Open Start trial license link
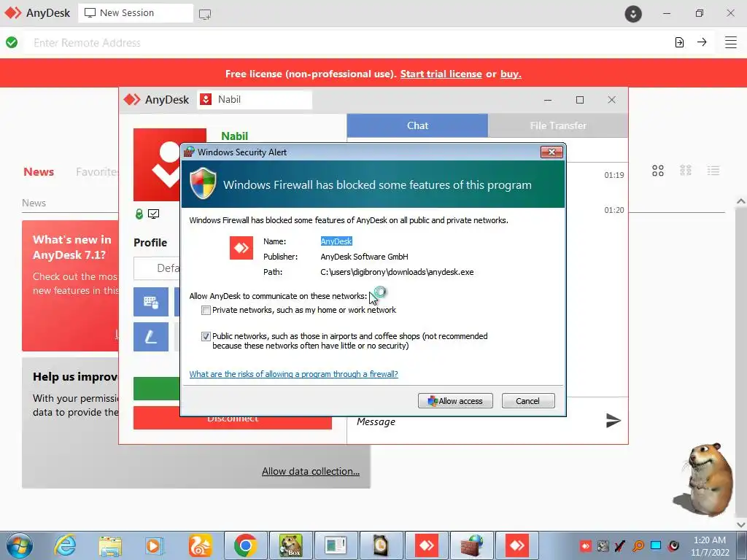Screen dimensions: 747x560 (x=441, y=74)
